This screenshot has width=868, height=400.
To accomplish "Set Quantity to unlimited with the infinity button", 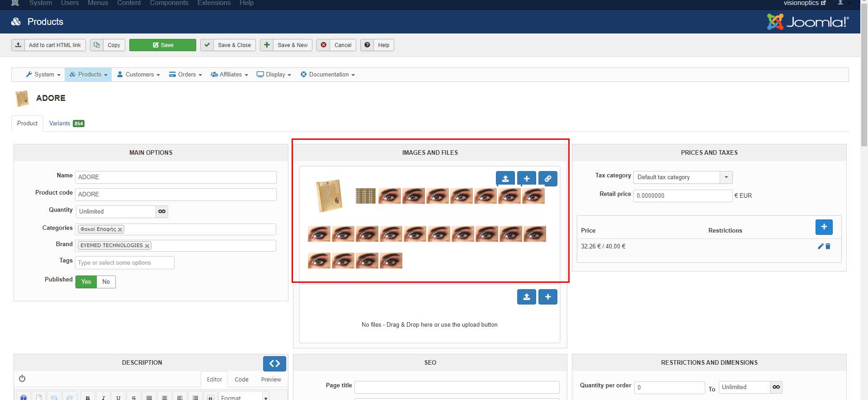I will (x=162, y=212).
